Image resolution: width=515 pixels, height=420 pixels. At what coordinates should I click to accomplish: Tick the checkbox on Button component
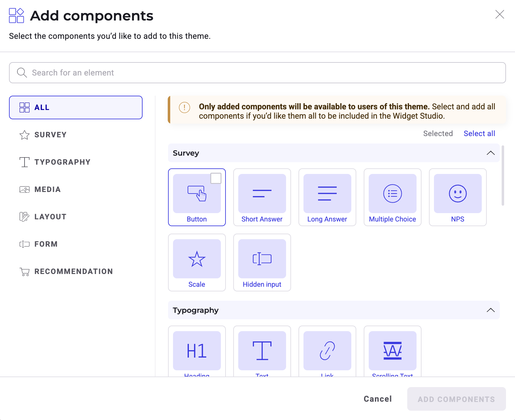coord(216,178)
